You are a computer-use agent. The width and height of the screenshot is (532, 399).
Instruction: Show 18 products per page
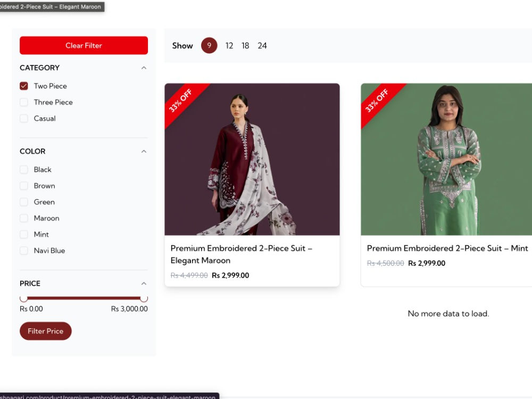[245, 46]
